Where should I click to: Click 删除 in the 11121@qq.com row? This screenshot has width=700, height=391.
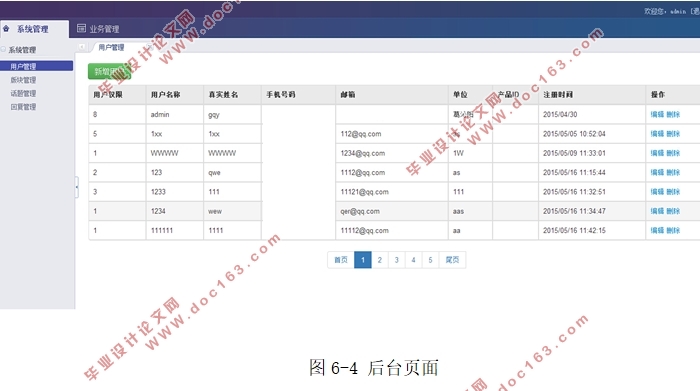click(x=673, y=191)
